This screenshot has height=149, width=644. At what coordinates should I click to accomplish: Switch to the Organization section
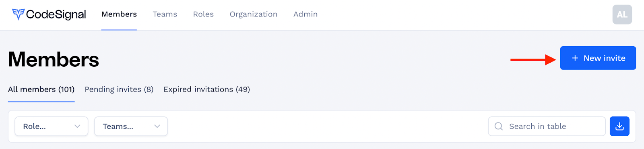pos(254,14)
